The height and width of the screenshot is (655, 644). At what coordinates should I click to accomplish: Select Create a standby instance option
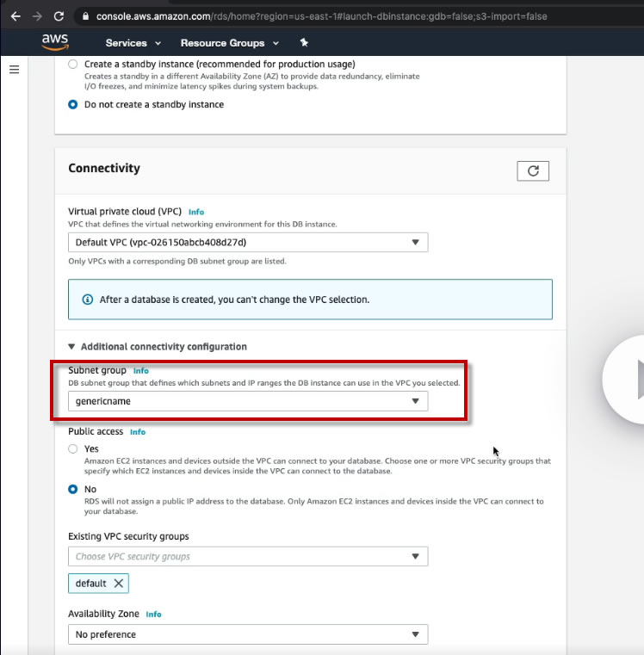[x=73, y=64]
